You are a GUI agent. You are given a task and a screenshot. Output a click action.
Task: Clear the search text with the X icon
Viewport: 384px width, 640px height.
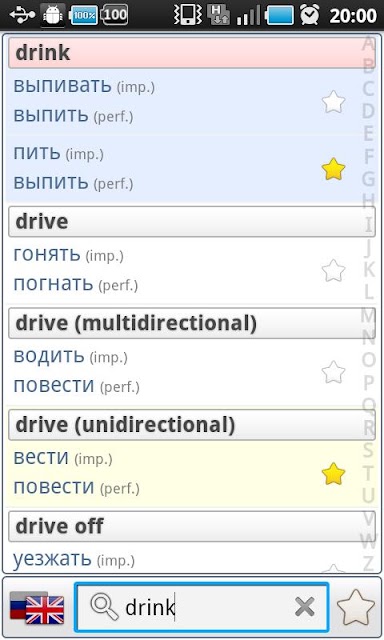pyautogui.click(x=304, y=607)
